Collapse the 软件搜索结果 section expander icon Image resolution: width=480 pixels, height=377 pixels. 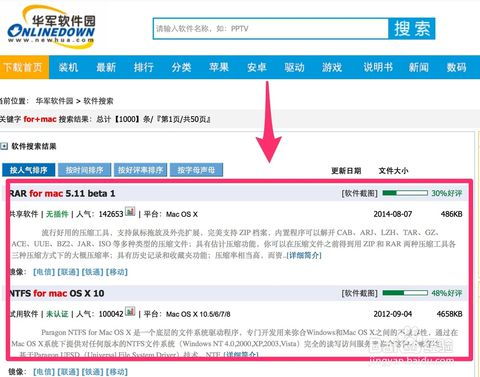click(4, 146)
